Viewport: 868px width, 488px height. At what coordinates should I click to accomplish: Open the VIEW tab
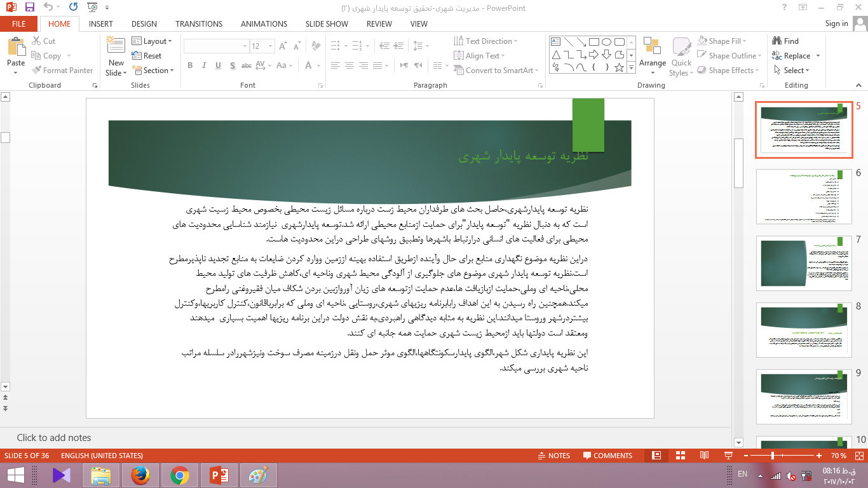tap(419, 24)
